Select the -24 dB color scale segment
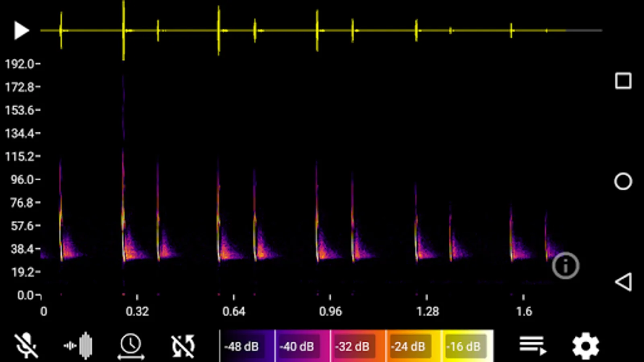 (413, 346)
